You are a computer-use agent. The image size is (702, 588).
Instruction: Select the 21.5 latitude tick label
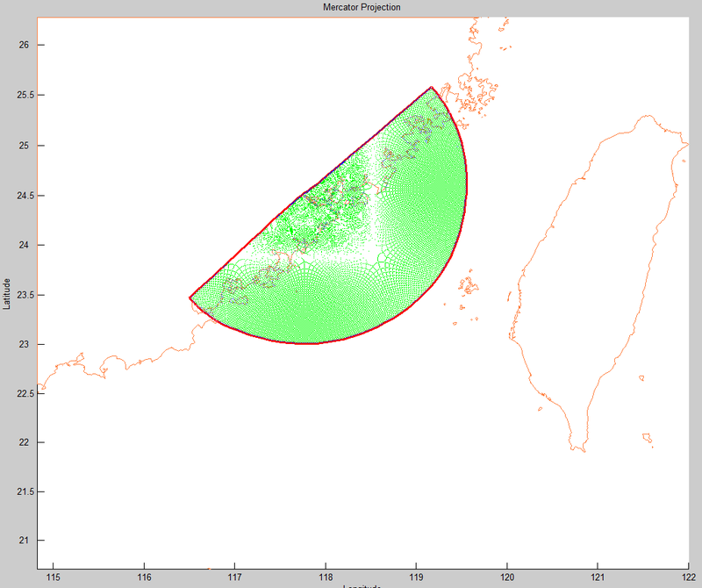point(22,491)
